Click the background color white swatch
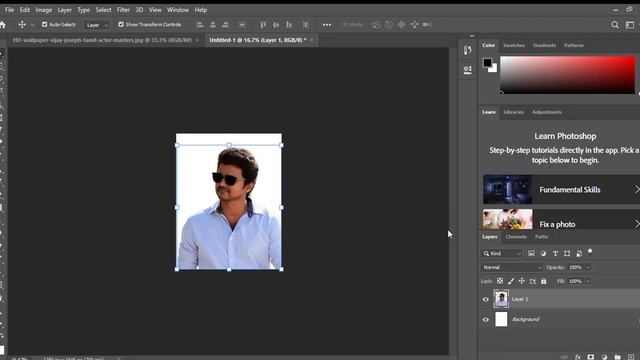This screenshot has width=640, height=360. point(494,69)
